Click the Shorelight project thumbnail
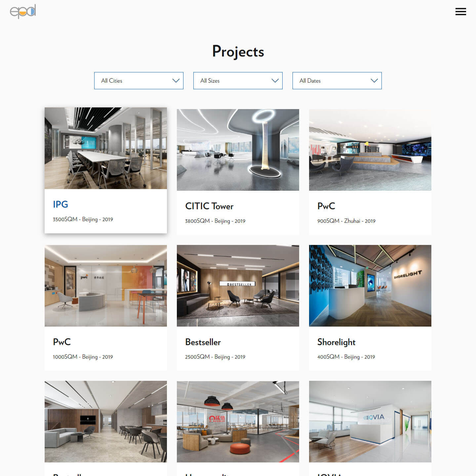The image size is (476, 476). [370, 286]
